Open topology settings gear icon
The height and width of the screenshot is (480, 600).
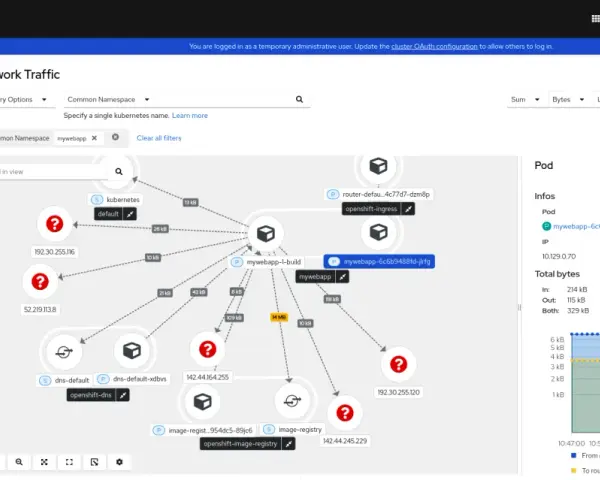click(x=119, y=462)
